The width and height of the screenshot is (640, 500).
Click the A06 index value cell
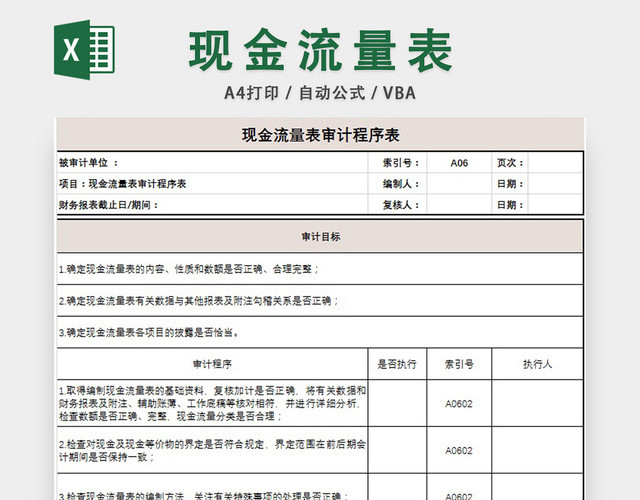pos(459,163)
